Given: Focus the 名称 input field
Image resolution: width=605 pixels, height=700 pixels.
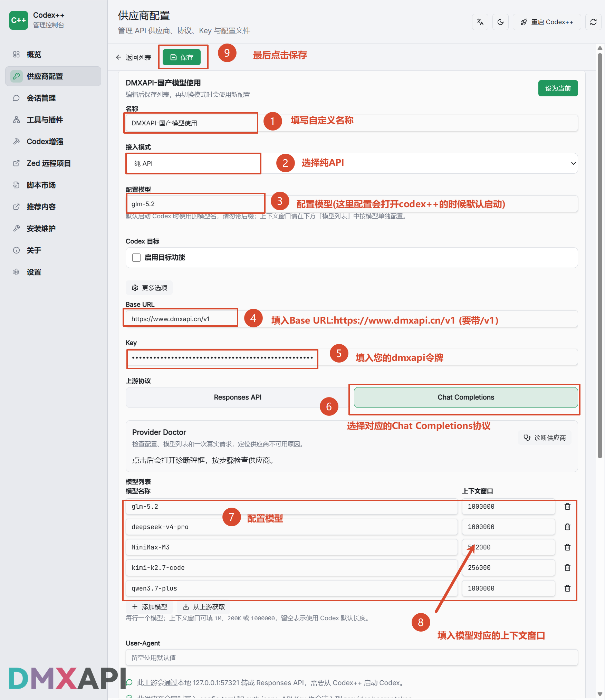Looking at the screenshot, I should 352,123.
